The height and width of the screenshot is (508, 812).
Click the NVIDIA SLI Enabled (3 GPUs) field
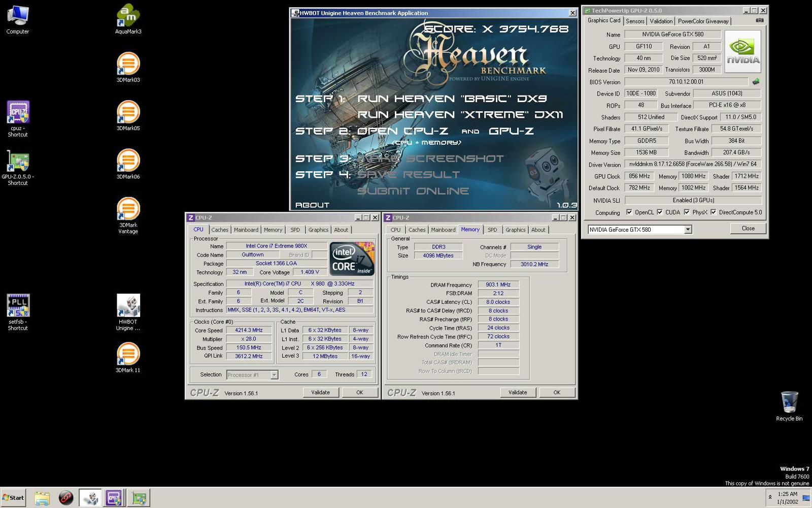(693, 200)
